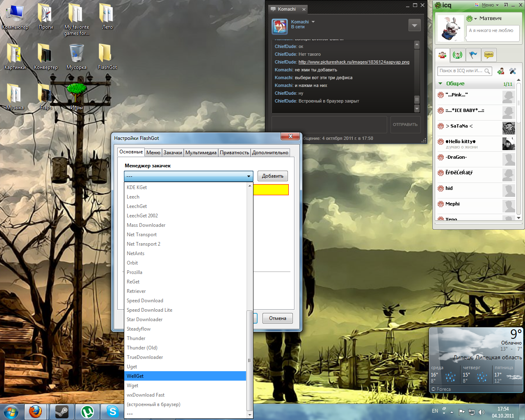Switch to the Дополнительно tab
525x420 pixels.
pos(270,153)
